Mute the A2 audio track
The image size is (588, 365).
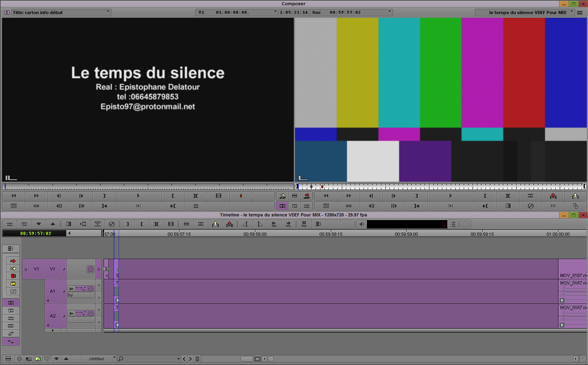click(x=99, y=322)
